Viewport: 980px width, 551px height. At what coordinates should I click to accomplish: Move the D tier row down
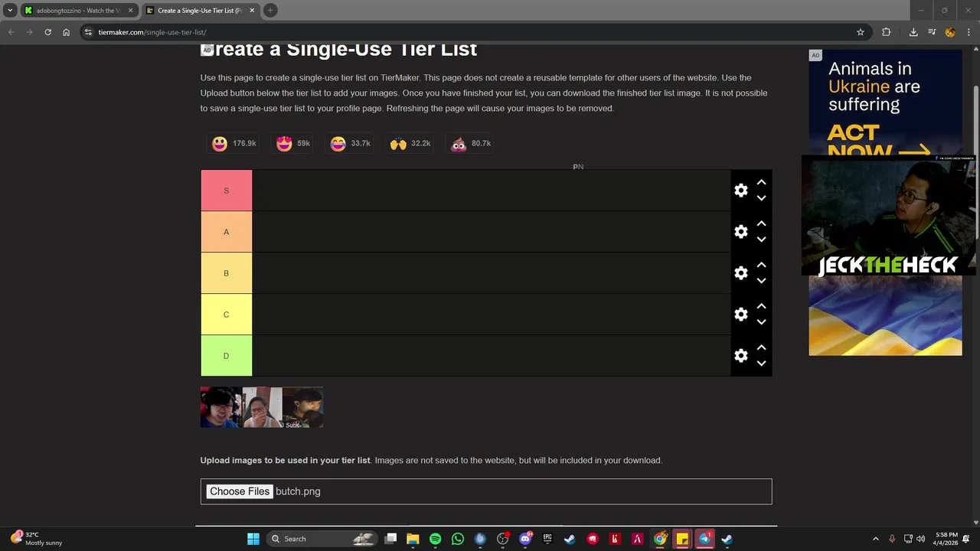(761, 364)
